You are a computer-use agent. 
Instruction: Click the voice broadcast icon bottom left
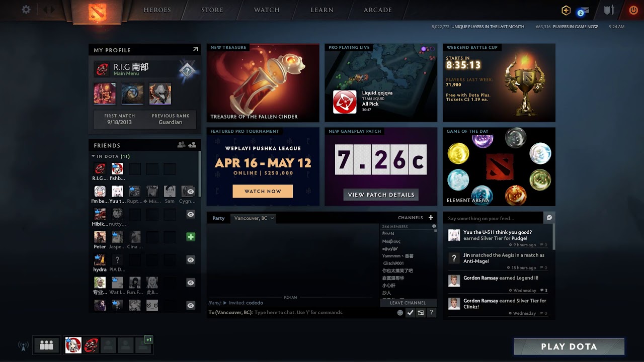coord(23,346)
